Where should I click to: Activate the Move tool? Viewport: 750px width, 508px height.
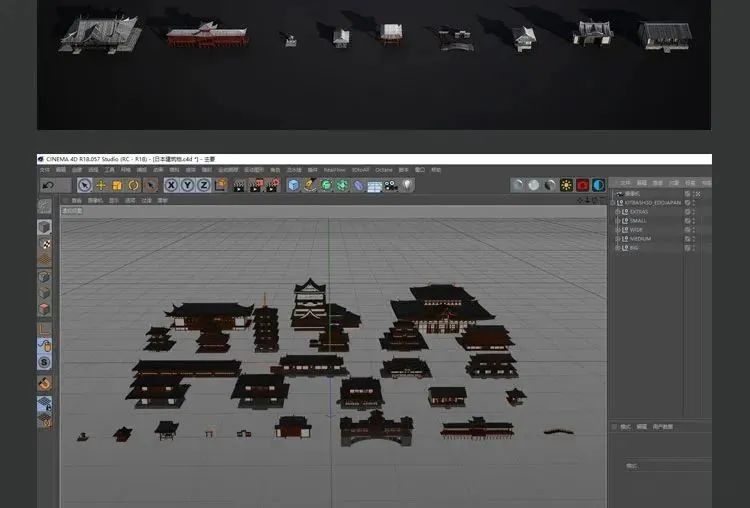(x=101, y=185)
